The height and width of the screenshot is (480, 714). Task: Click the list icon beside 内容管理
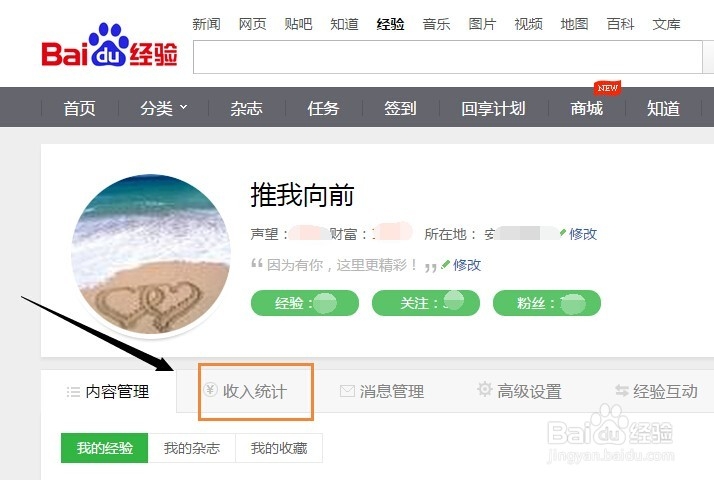(73, 392)
